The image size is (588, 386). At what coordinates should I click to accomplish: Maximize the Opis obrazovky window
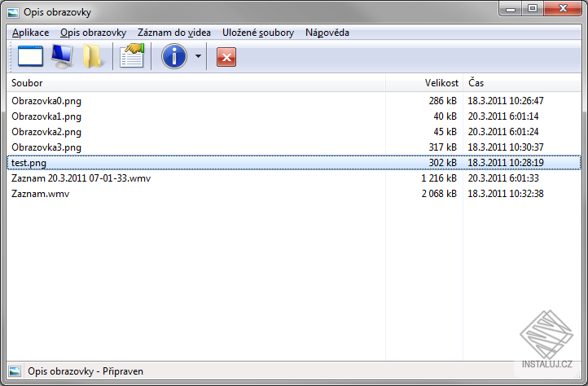coord(533,9)
